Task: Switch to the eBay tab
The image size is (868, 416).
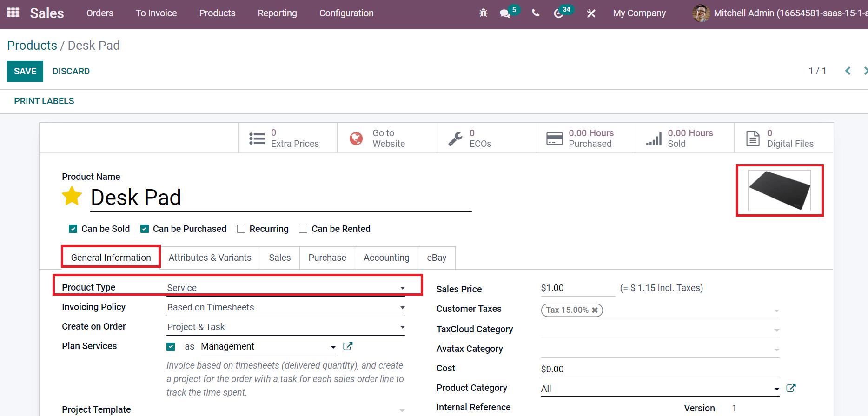Action: coord(437,258)
